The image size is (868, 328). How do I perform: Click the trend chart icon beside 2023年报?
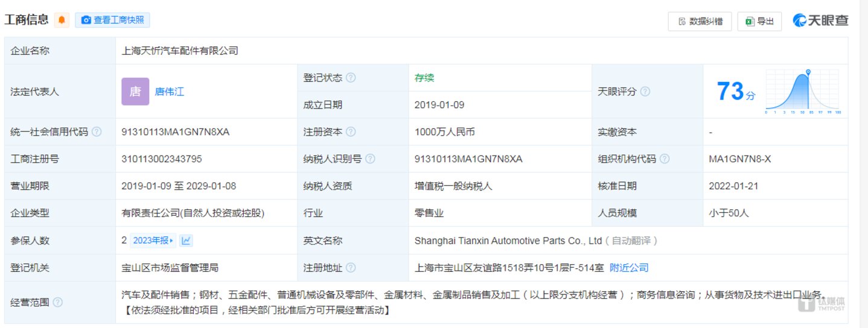(187, 241)
